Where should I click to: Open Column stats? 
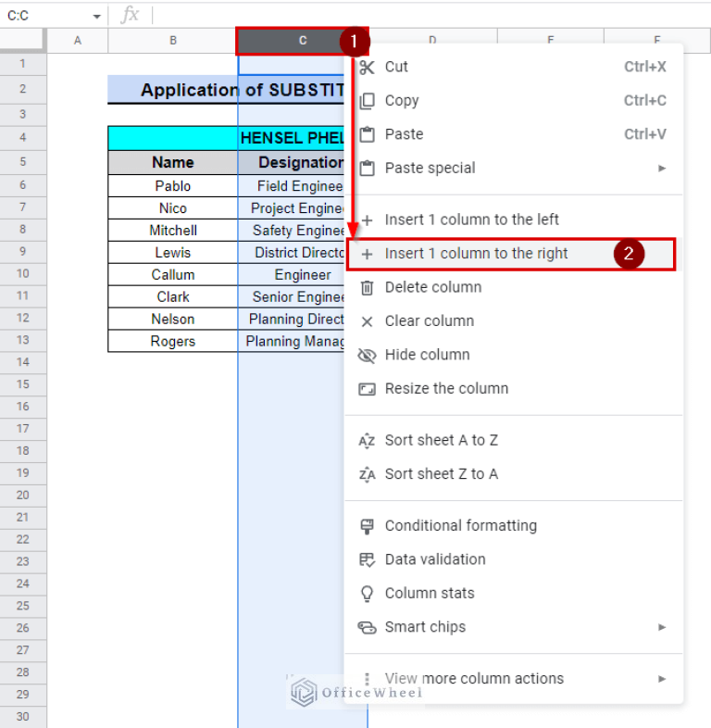514,594
